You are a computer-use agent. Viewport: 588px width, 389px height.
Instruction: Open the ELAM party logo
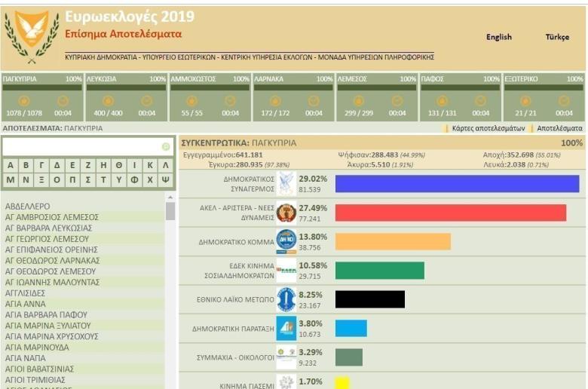pyautogui.click(x=286, y=299)
